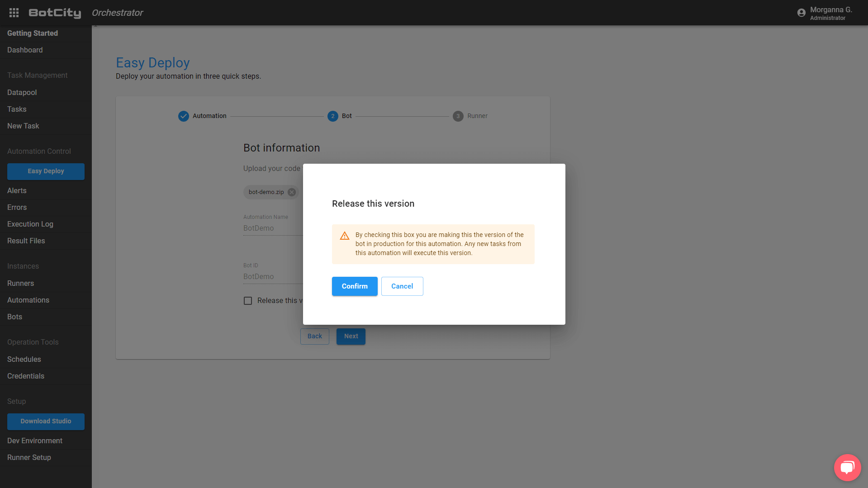Select Runners in the sidebar
Screen dimensions: 868x488
[x=20, y=283]
